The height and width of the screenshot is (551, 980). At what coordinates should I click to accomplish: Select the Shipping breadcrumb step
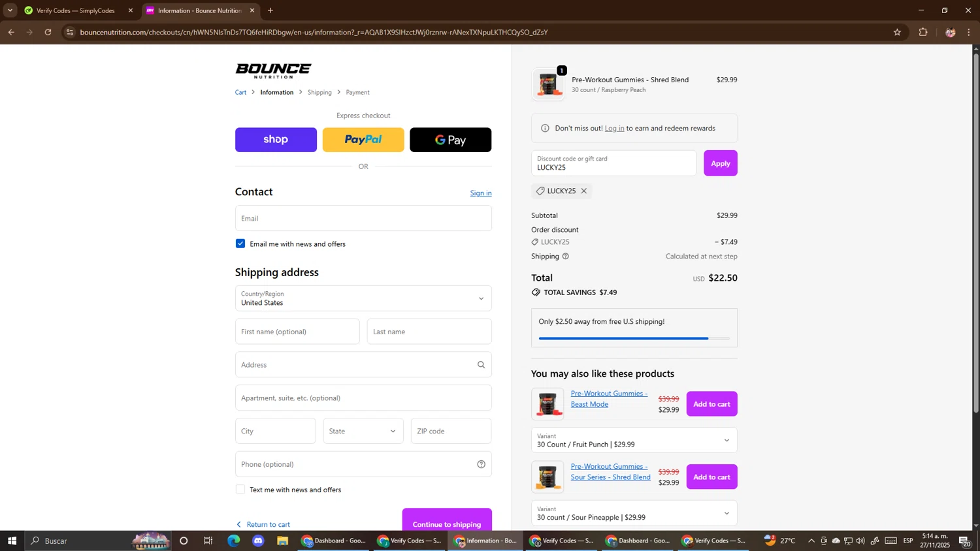pos(319,92)
